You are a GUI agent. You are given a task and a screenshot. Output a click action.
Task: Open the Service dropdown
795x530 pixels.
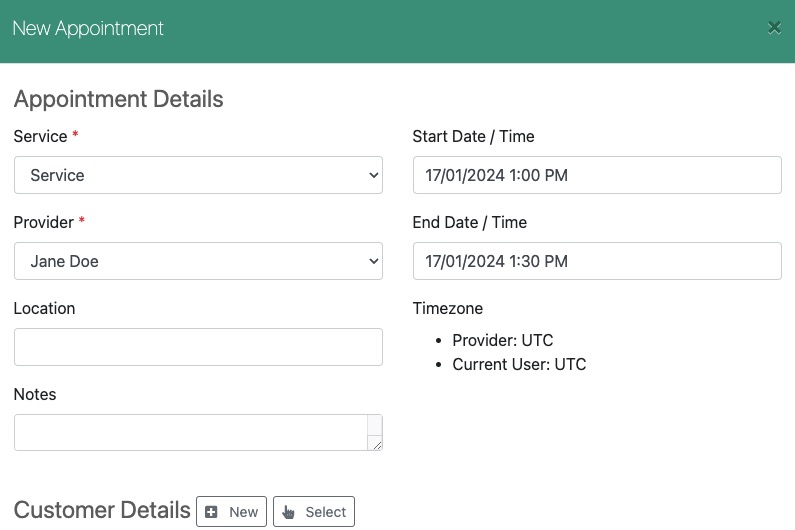198,175
